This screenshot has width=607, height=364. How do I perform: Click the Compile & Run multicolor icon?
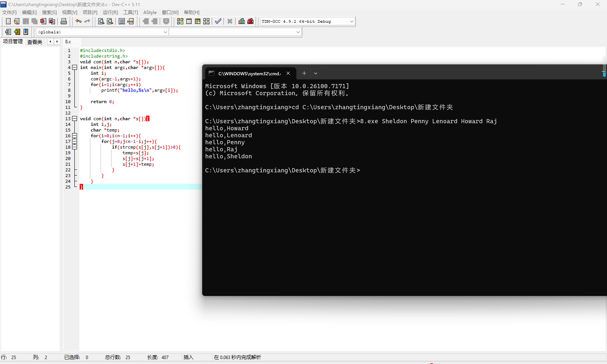click(x=197, y=21)
